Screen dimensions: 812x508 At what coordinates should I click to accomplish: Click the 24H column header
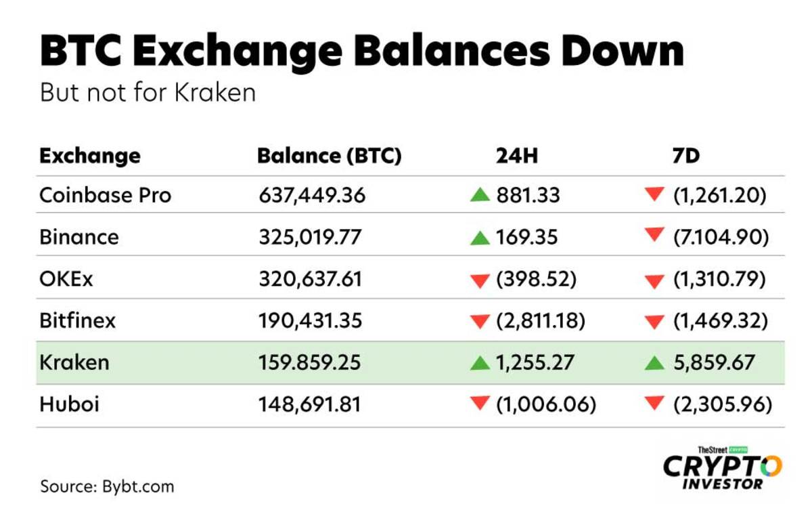pos(517,156)
